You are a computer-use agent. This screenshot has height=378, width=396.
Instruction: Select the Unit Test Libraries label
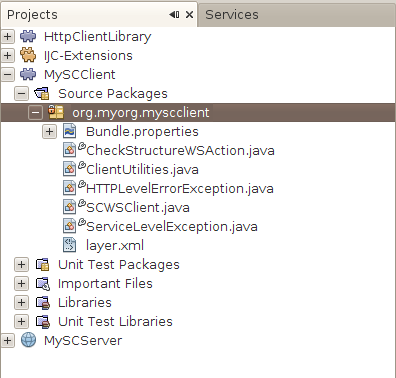[115, 322]
